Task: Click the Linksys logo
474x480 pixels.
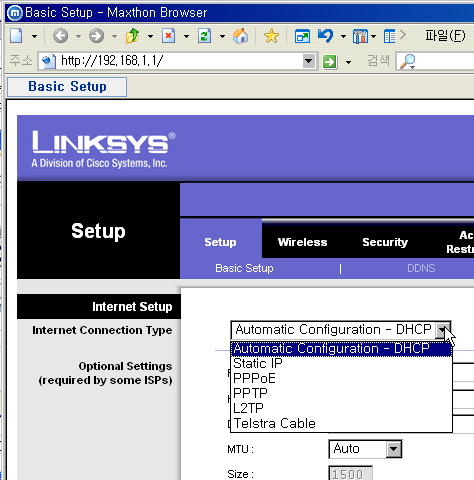Action: click(103, 149)
